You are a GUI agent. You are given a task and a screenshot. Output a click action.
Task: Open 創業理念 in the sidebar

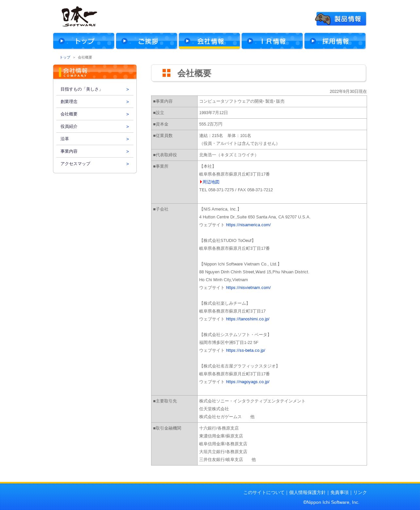[x=95, y=102]
